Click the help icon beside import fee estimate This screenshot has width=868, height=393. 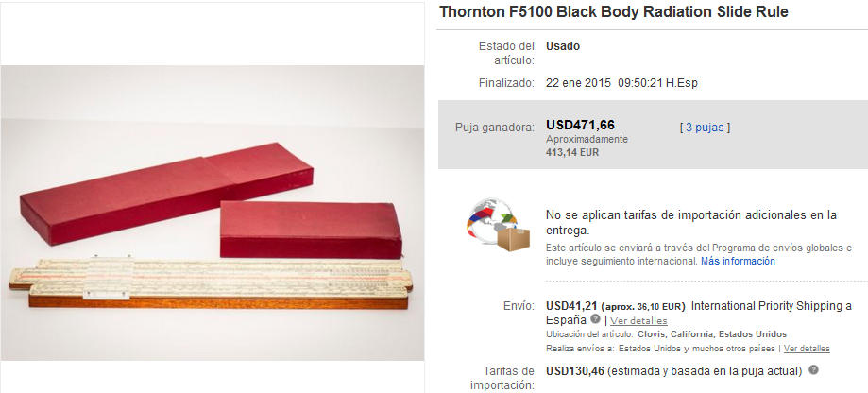(x=813, y=369)
